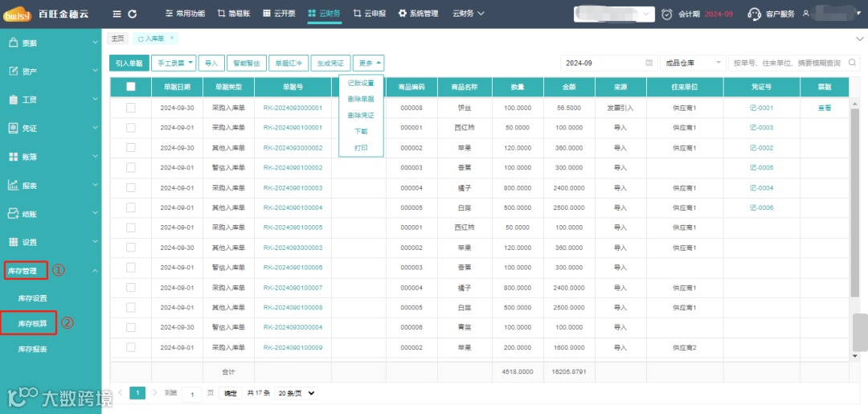The image size is (868, 414).
Task: Check the row RK-2024090100004 checkbox
Action: point(131,207)
